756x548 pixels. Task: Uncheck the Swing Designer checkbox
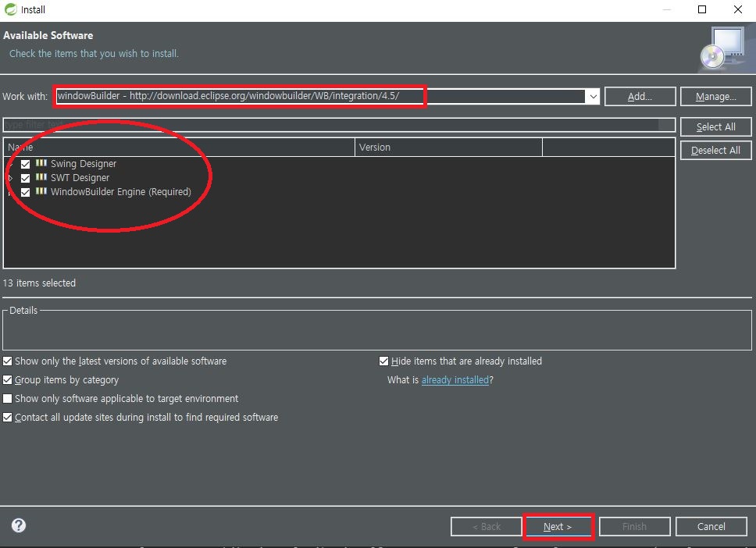26,164
